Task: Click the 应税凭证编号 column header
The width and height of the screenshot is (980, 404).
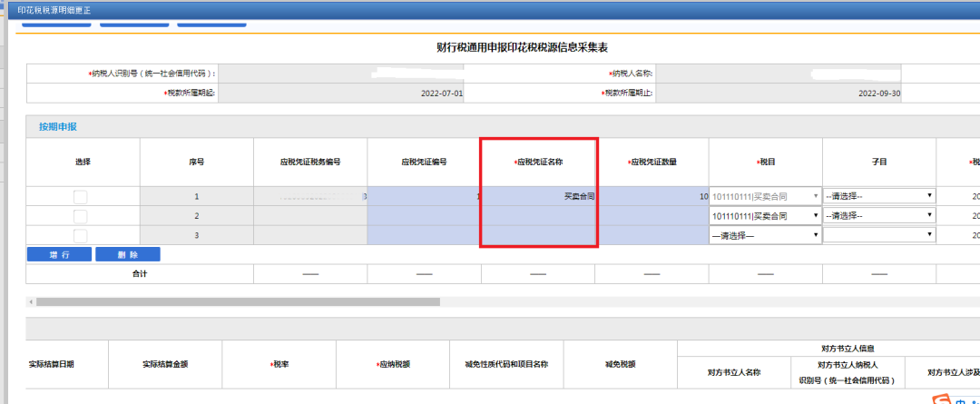Action: coord(424,162)
